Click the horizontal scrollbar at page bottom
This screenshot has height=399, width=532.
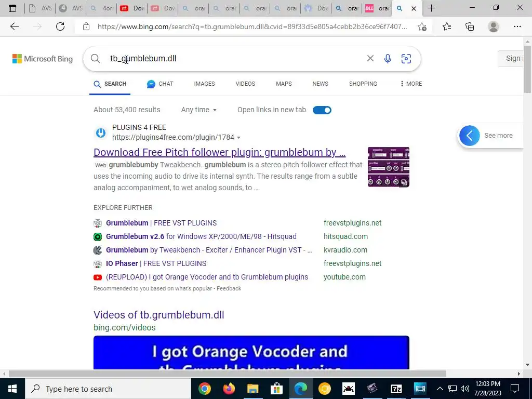click(228, 374)
